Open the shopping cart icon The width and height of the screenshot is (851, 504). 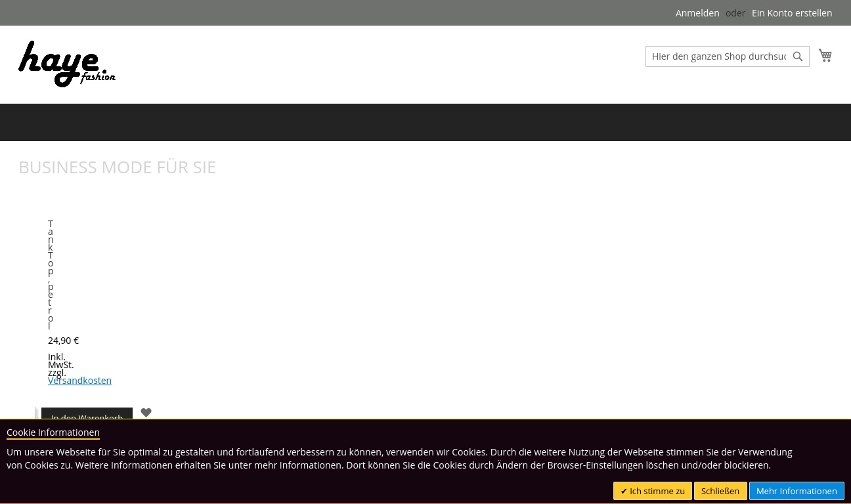click(825, 56)
